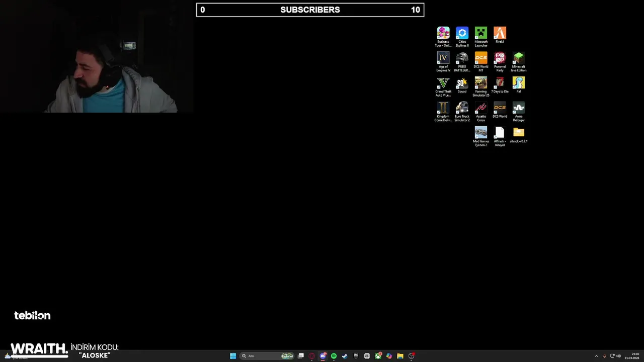This screenshot has width=644, height=362.
Task: Open Steam from the taskbar
Action: (345, 356)
